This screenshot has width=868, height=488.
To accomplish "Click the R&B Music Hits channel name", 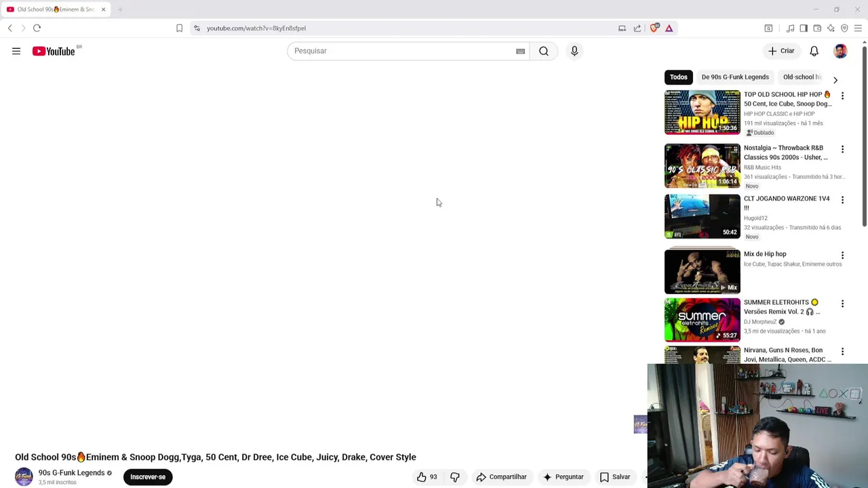I will (x=762, y=167).
